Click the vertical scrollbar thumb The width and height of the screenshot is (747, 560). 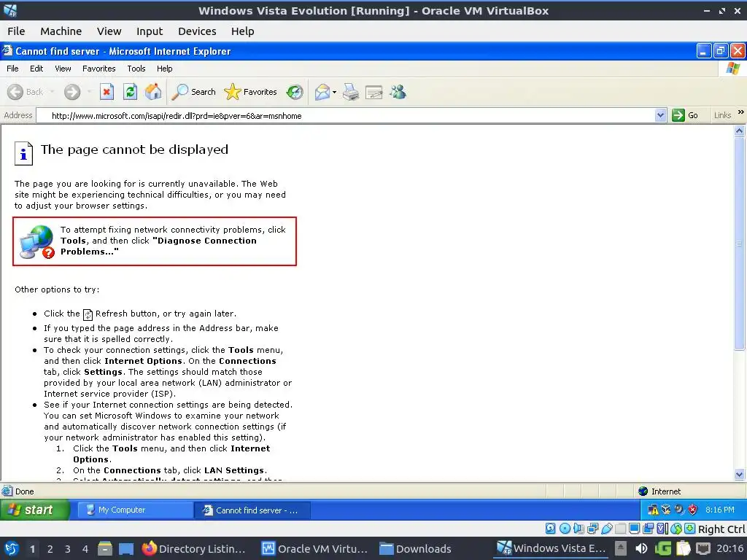[x=740, y=244]
